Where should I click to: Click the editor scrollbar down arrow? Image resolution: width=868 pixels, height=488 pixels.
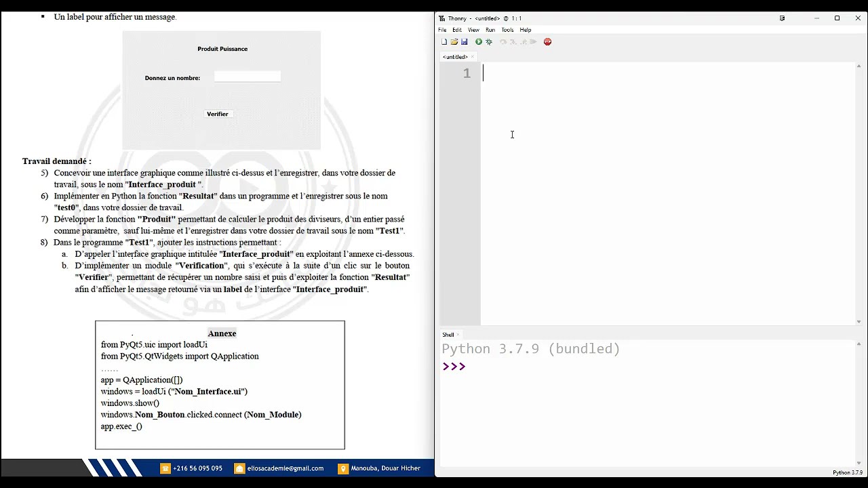coord(860,322)
